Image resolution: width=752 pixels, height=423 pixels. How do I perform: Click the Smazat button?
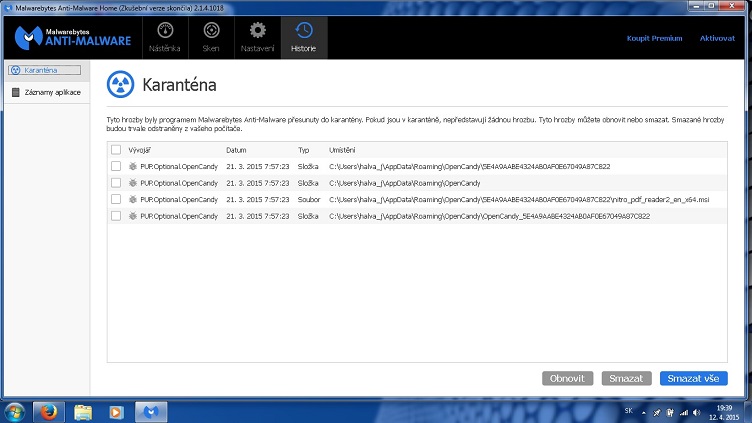(x=626, y=378)
